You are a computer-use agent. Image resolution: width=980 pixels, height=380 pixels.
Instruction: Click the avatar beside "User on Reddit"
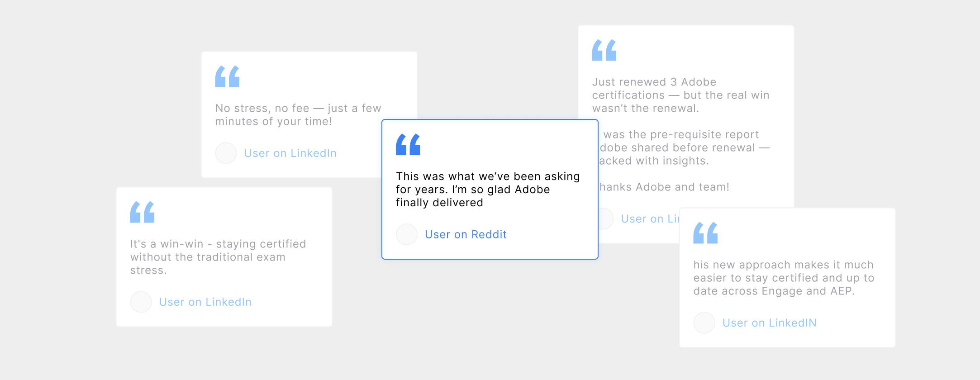[407, 234]
